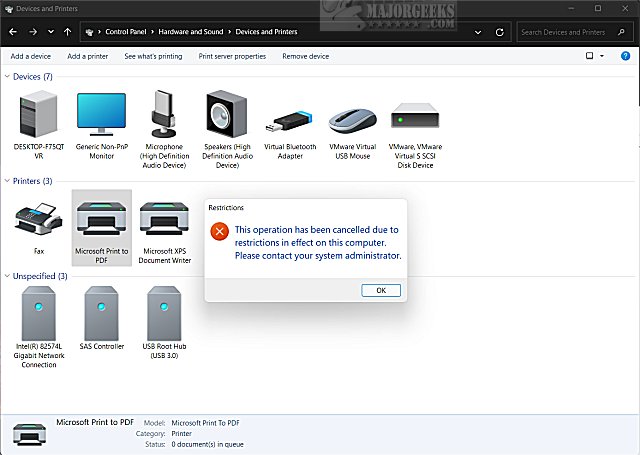Click the printer icon in details pane
The width and height of the screenshot is (640, 455).
pyautogui.click(x=29, y=434)
